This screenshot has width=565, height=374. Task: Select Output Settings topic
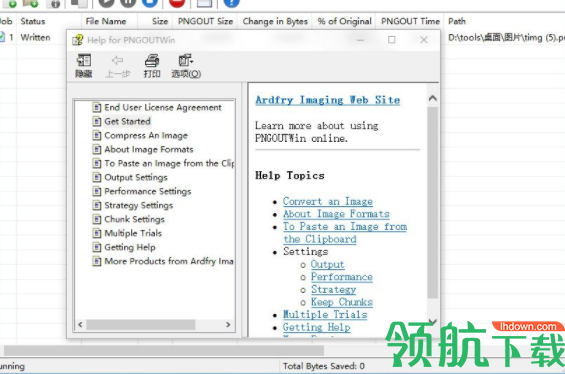[136, 177]
